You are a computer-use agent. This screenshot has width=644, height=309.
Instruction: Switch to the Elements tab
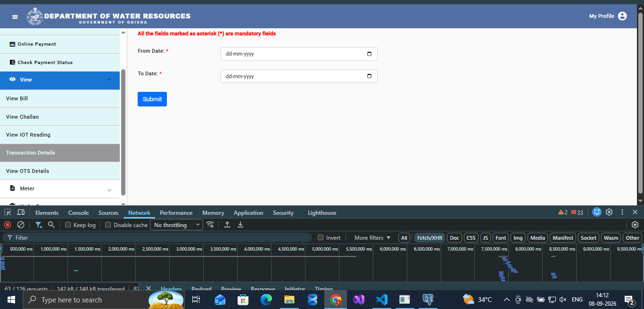[x=47, y=213]
